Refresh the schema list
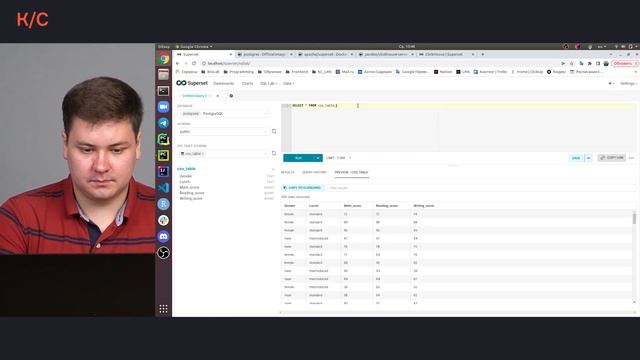This screenshot has height=360, width=640. (274, 131)
